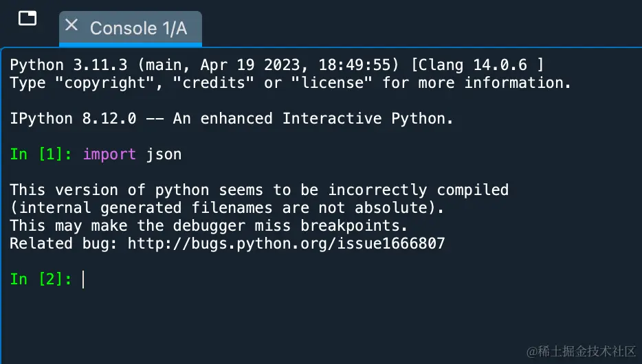The width and height of the screenshot is (642, 364).
Task: Click the 'internal generated filenames' warning line
Action: (x=227, y=208)
